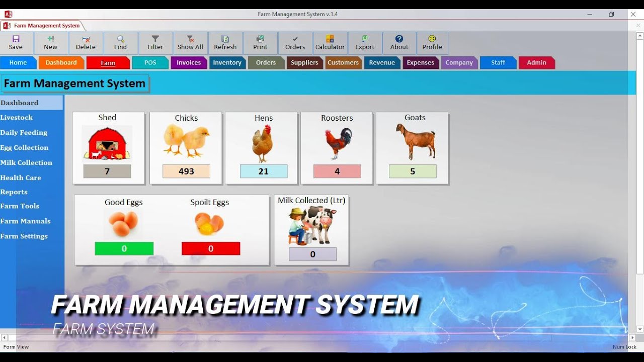Open the Find tool
The width and height of the screenshot is (644, 362).
point(121,43)
